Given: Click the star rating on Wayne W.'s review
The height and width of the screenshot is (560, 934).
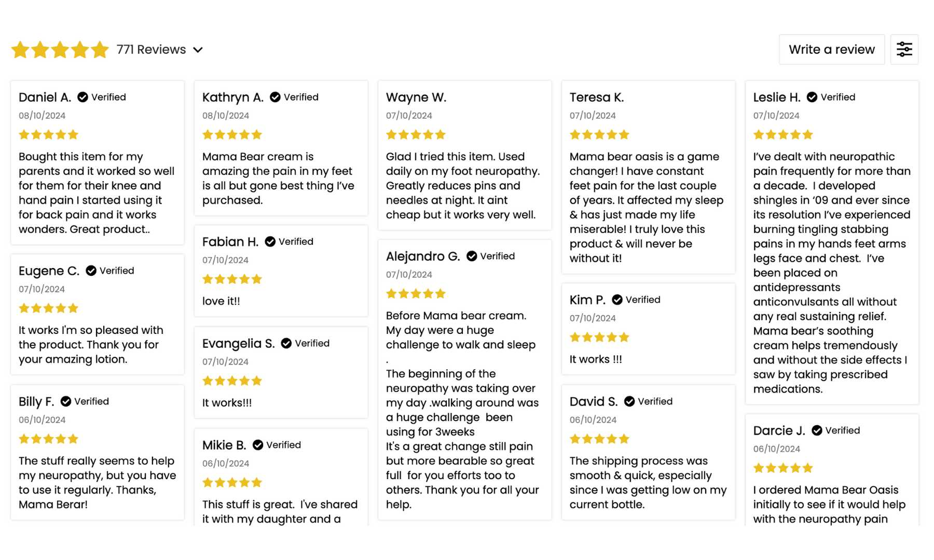Looking at the screenshot, I should 416,135.
